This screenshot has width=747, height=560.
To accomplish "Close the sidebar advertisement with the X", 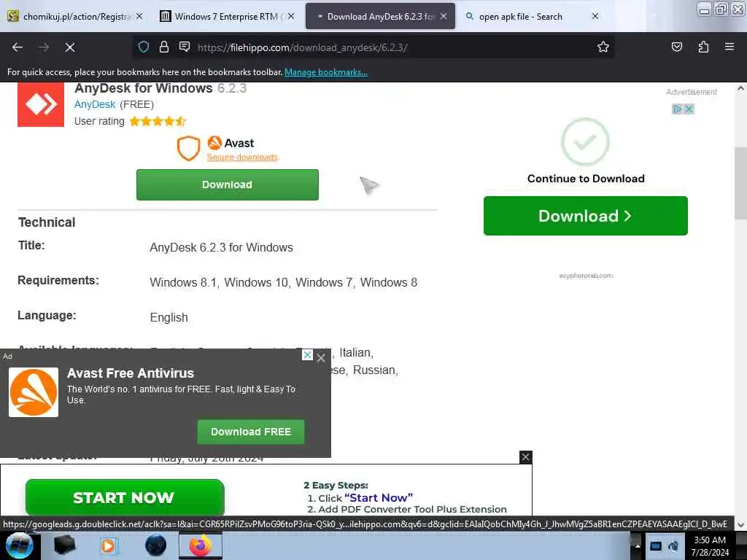I will 689,109.
